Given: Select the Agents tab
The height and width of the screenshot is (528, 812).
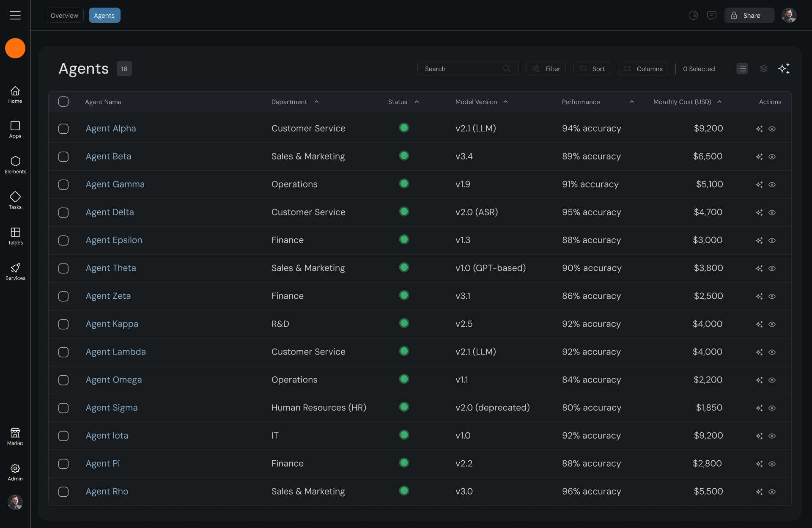Looking at the screenshot, I should tap(104, 15).
